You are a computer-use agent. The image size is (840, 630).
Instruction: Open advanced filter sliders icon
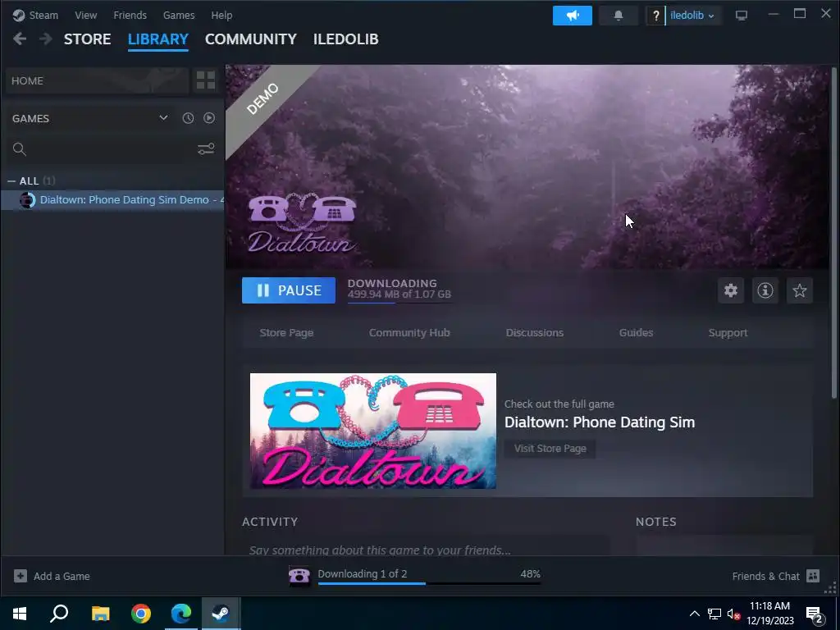(x=206, y=149)
